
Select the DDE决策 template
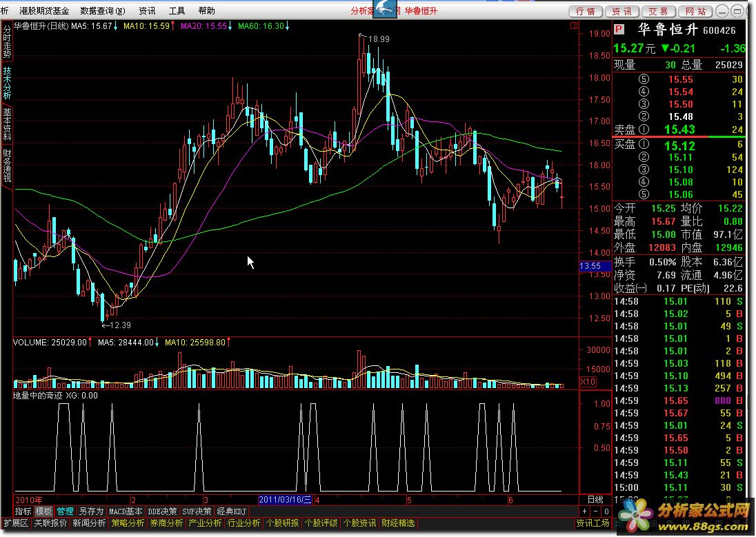pos(162,511)
